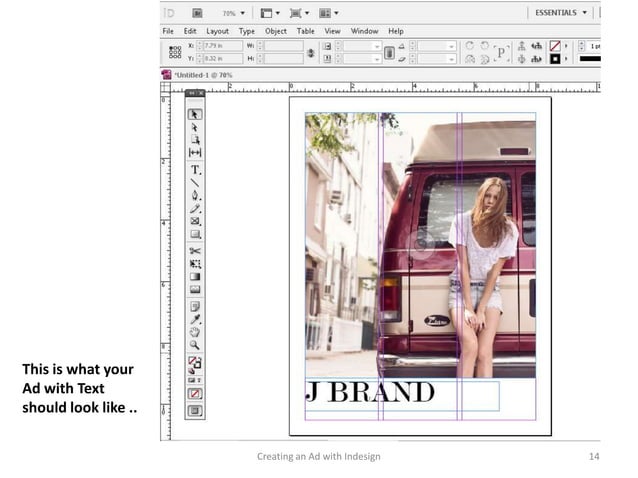This screenshot has height=478, width=638.
Task: Click the Stroke color swatch in the control panel
Action: tap(555, 59)
